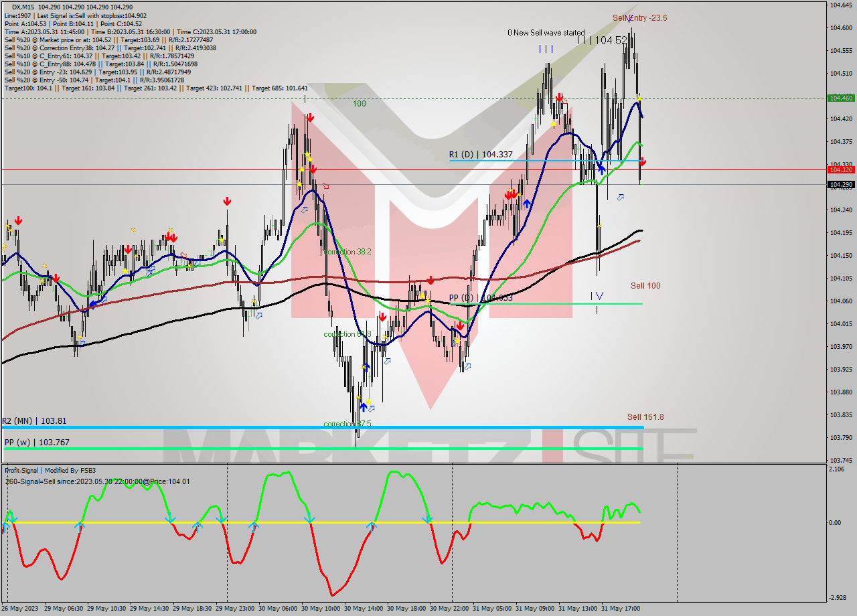Screen dimensions: 857x616
Task: Click the '31 May 05:00' time axis label
Action: pyautogui.click(x=493, y=609)
